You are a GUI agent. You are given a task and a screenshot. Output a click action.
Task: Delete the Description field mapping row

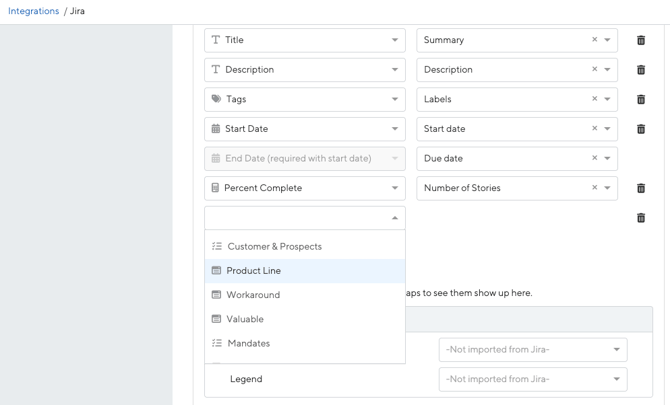point(641,70)
